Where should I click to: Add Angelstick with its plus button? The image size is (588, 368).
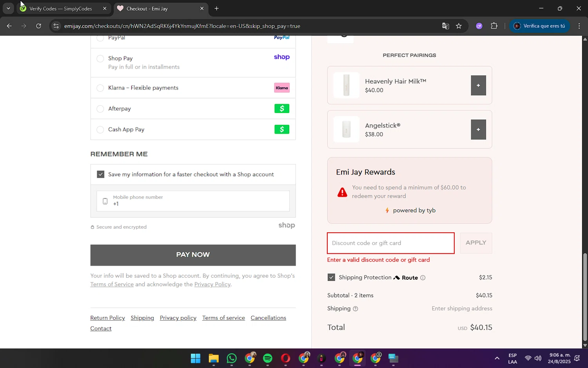478,129
